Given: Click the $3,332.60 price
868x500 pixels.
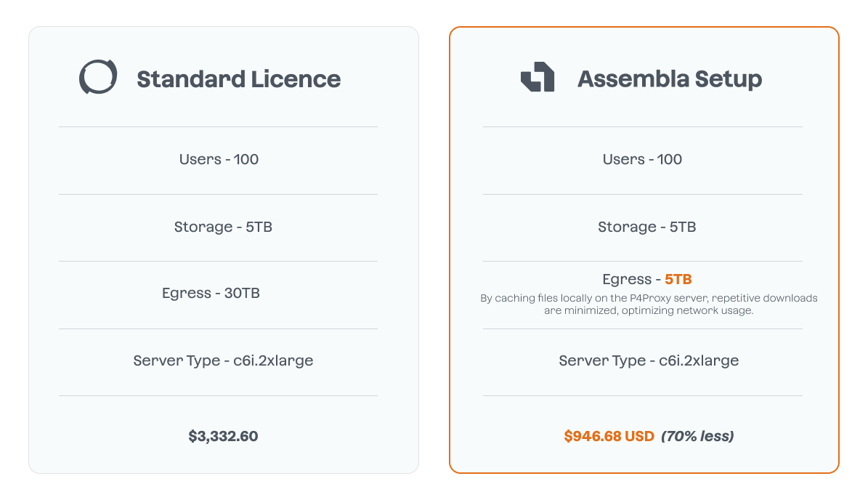Looking at the screenshot, I should 223,436.
